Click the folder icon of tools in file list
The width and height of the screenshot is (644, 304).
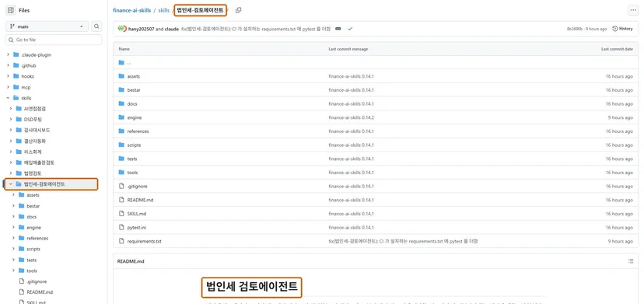click(x=121, y=173)
